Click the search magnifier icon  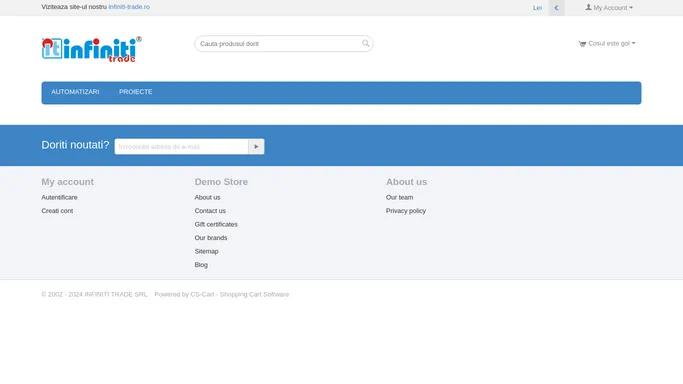tap(365, 43)
